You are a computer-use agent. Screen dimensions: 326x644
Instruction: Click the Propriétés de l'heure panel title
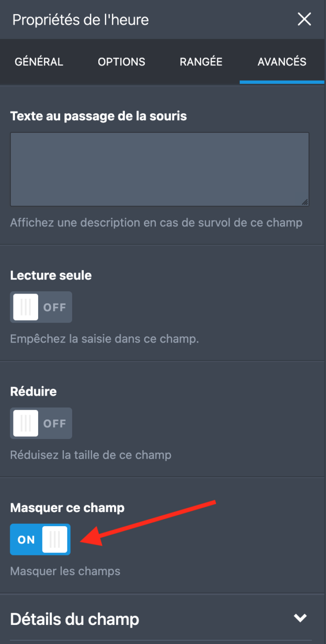click(x=81, y=20)
